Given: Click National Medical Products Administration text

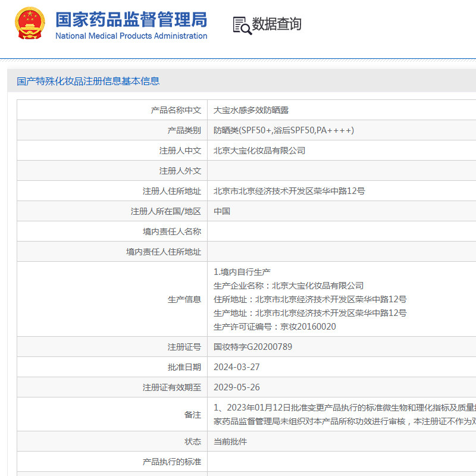Looking at the screenshot, I should [x=131, y=36].
